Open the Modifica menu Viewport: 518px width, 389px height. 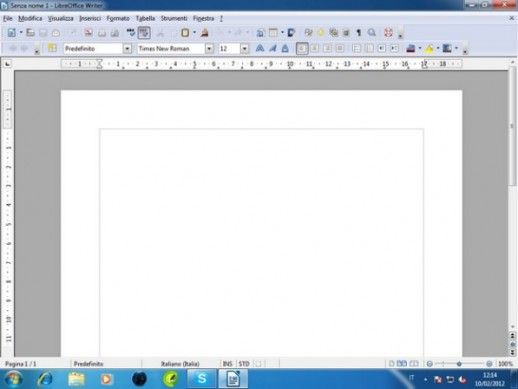pos(30,18)
